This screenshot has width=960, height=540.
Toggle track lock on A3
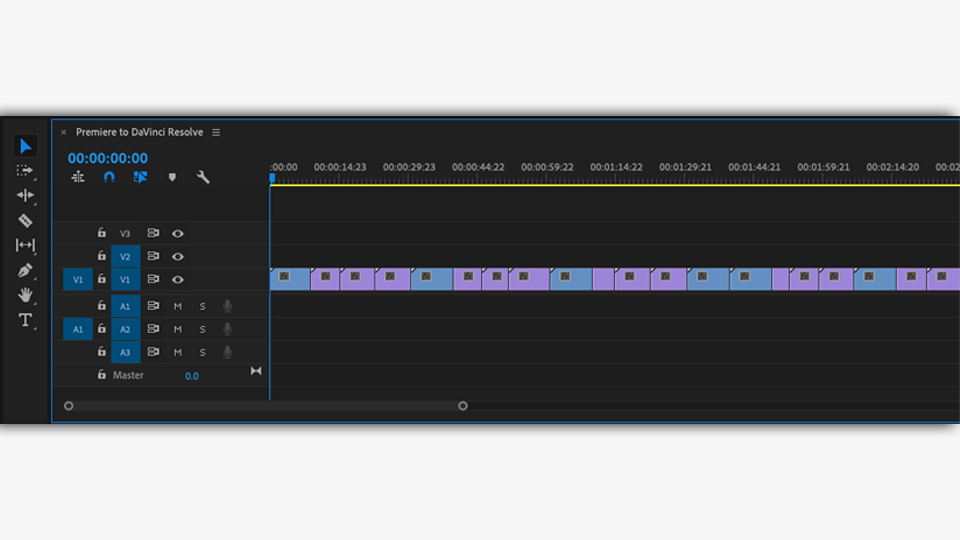coord(102,352)
